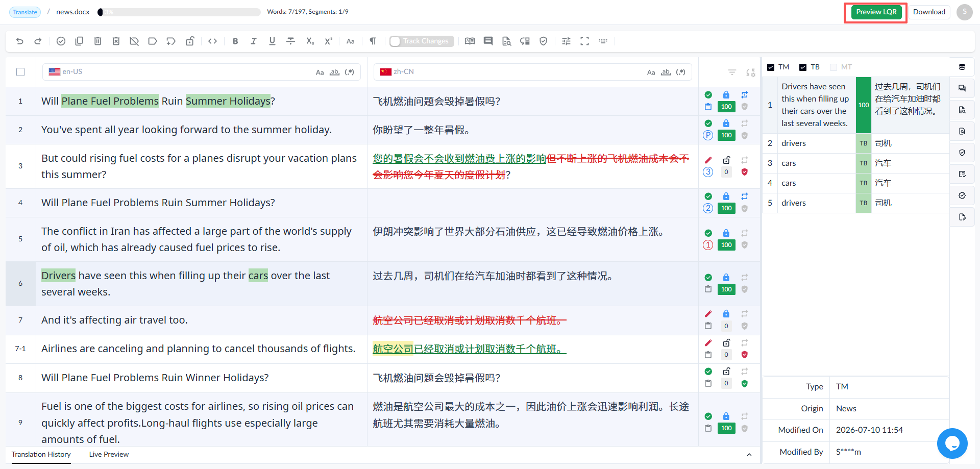Apply underline formatting

(x=272, y=41)
